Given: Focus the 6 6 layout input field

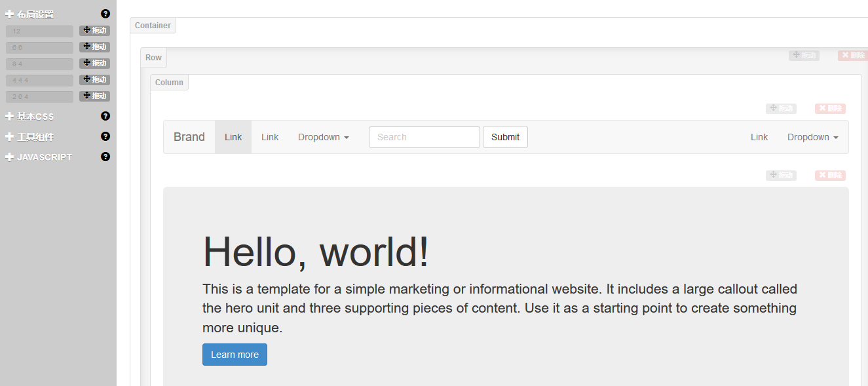Looking at the screenshot, I should click(39, 48).
